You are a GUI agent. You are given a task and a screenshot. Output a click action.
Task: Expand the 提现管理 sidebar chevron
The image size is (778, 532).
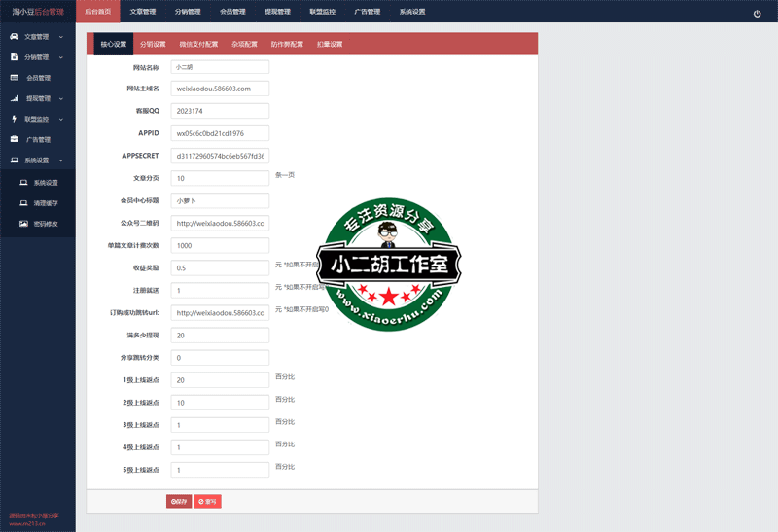tap(61, 98)
